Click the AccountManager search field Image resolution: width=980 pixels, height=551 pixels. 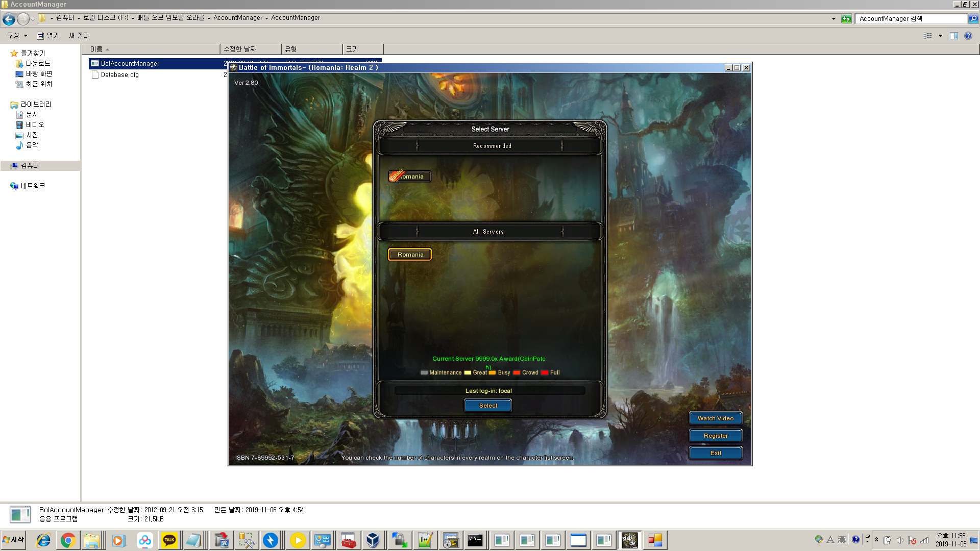[910, 19]
